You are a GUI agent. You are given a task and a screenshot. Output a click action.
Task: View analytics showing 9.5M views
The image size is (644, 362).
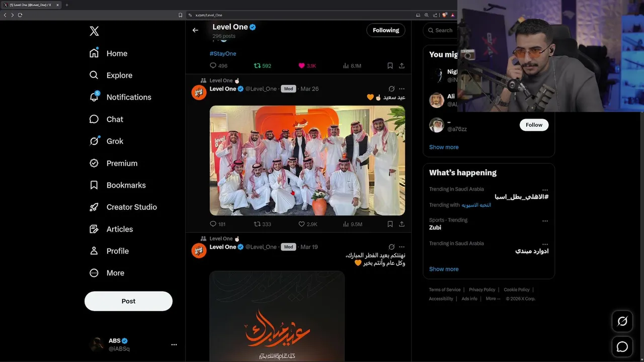point(352,224)
